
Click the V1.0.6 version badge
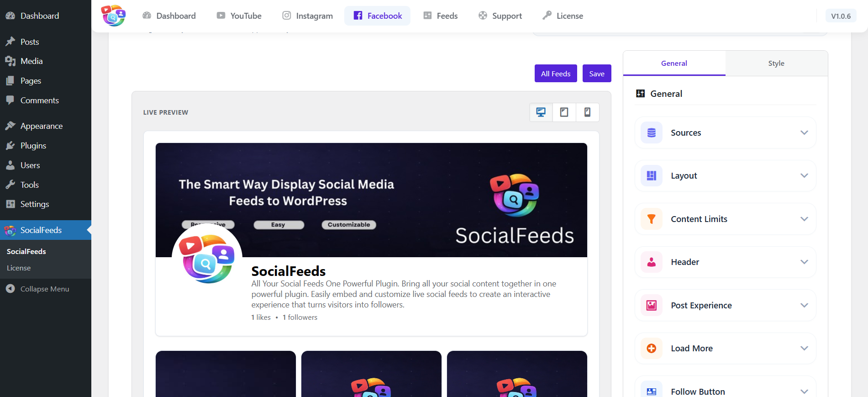[x=841, y=16]
